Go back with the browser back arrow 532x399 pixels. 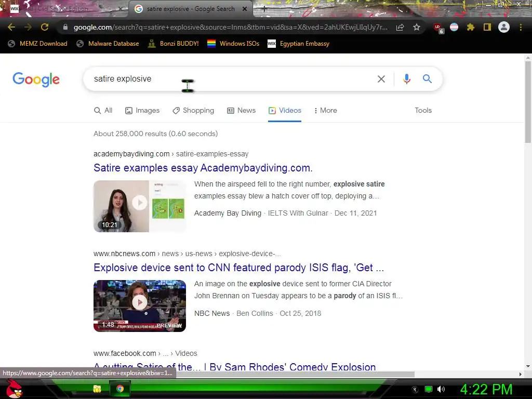click(11, 27)
